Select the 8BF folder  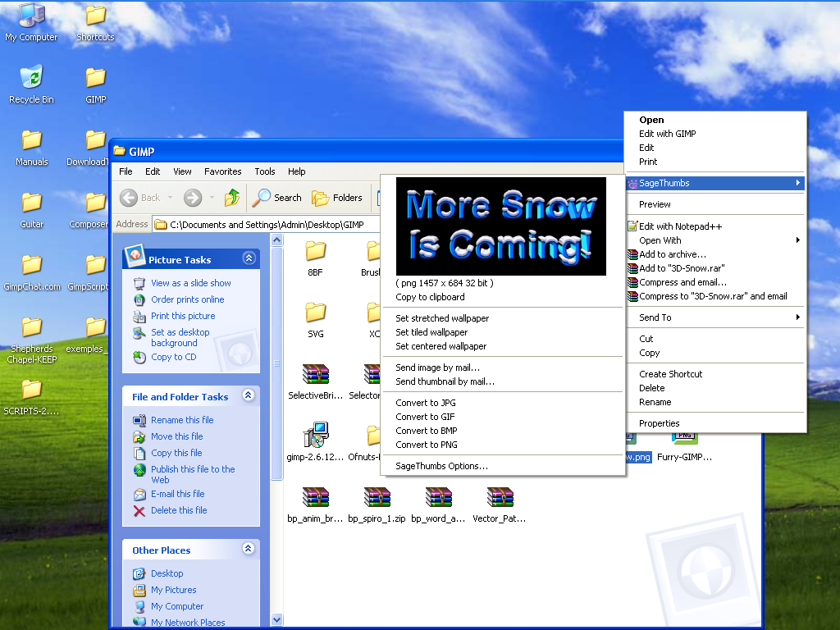tap(316, 258)
